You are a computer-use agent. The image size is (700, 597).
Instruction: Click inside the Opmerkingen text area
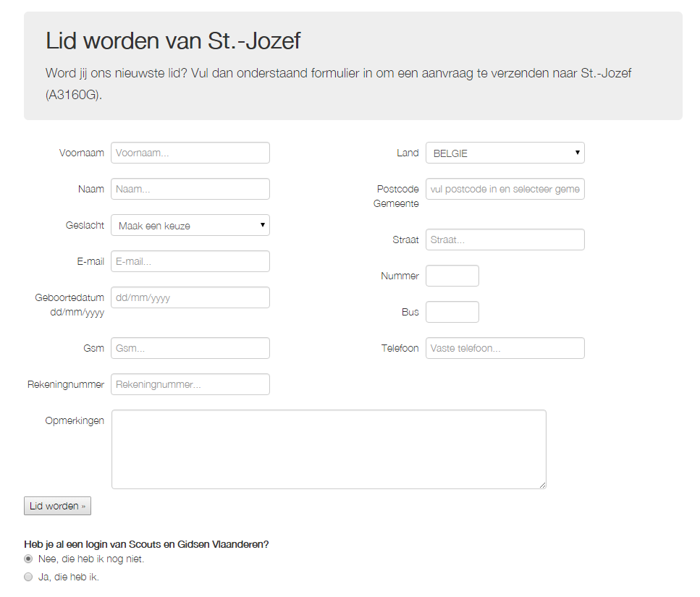329,449
